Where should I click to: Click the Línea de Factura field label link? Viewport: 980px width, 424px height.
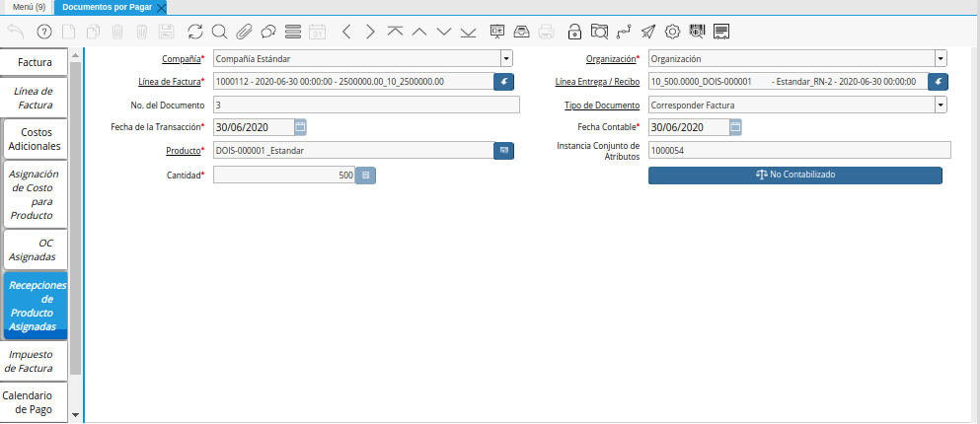pyautogui.click(x=170, y=82)
